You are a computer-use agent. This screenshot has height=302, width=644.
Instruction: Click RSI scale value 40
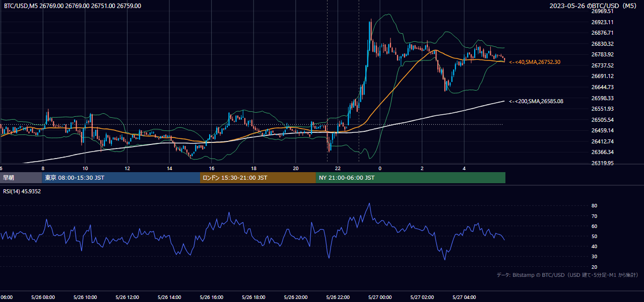point(595,246)
